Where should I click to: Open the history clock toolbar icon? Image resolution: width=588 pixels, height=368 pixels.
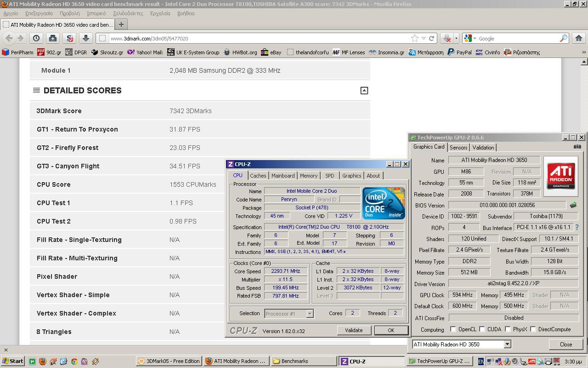click(x=36, y=38)
